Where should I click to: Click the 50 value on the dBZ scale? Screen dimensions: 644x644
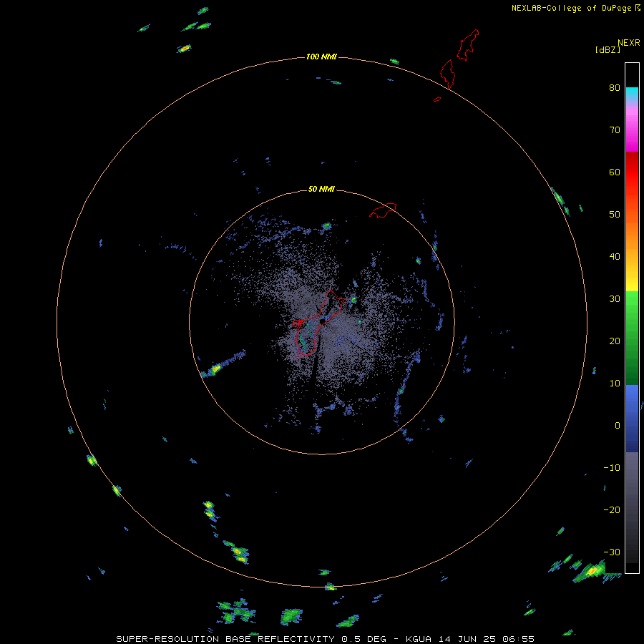[615, 215]
